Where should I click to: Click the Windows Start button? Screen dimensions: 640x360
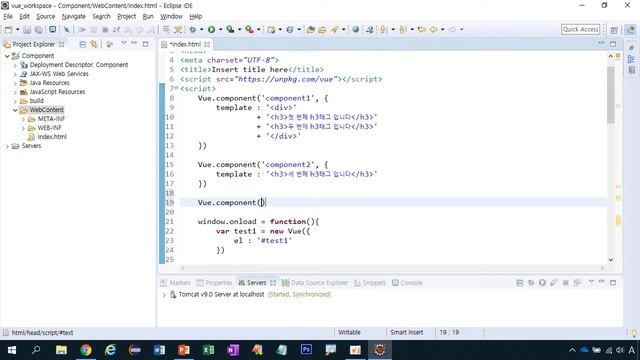pyautogui.click(x=12, y=350)
